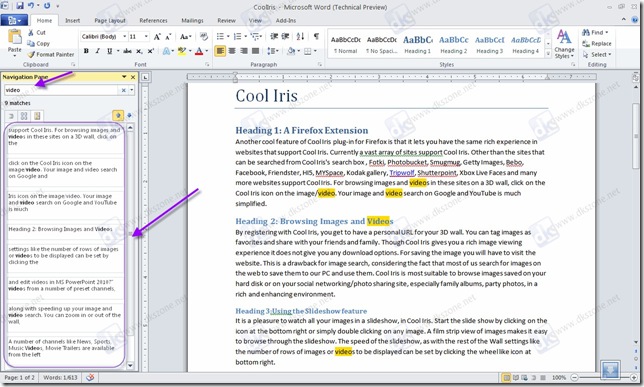644x387 pixels.
Task: Open the Page Layout tab
Action: point(110,20)
